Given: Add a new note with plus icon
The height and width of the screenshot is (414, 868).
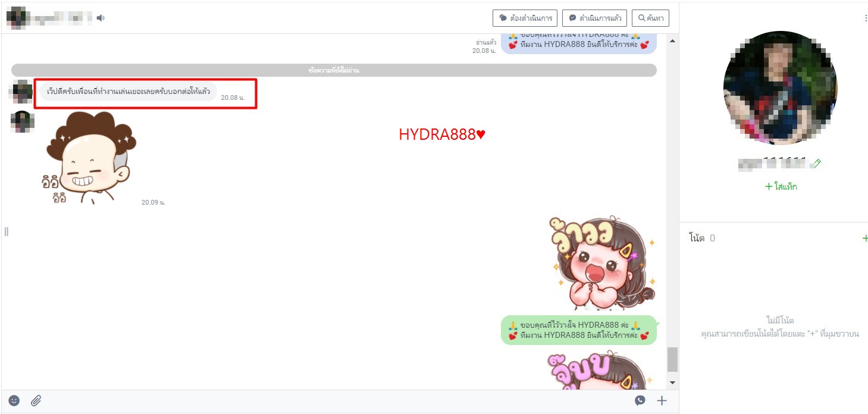Looking at the screenshot, I should (x=864, y=238).
